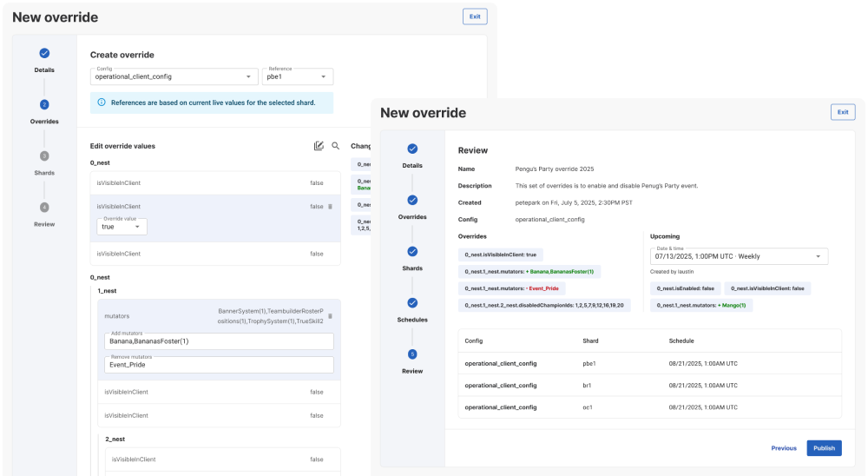
Task: Click the edit pencil icon above override values
Action: pyautogui.click(x=319, y=146)
